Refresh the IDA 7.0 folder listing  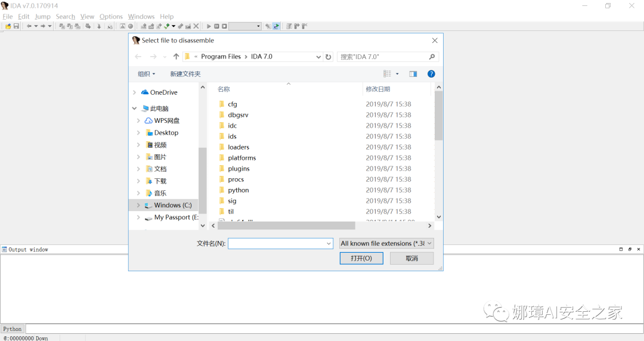(328, 57)
